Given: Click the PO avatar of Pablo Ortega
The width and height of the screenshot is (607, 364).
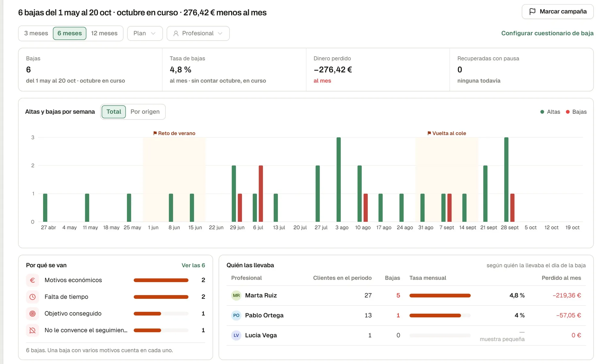Looking at the screenshot, I should [236, 315].
